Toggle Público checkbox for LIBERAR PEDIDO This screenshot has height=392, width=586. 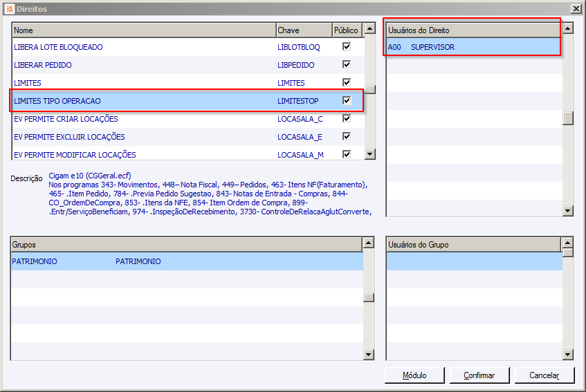pyautogui.click(x=347, y=64)
